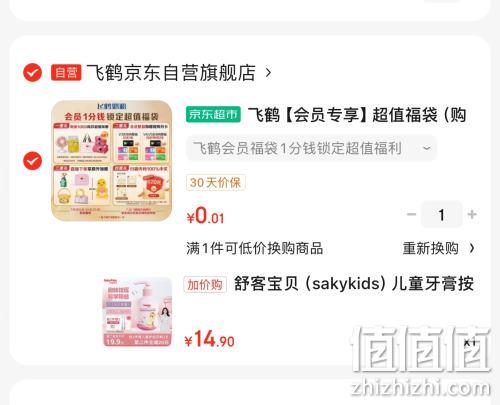Tap the 30天价保 tag
The height and width of the screenshot is (405, 500).
coord(216,182)
